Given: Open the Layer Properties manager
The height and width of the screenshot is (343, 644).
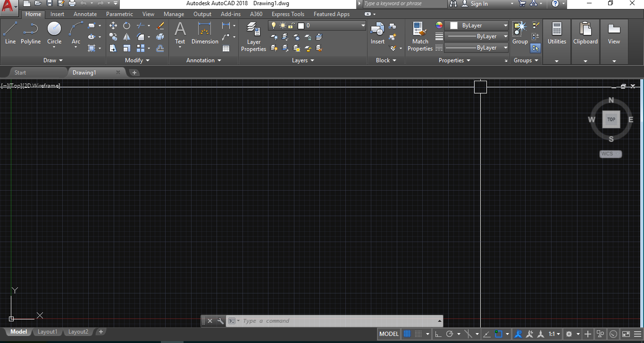Looking at the screenshot, I should (x=254, y=36).
